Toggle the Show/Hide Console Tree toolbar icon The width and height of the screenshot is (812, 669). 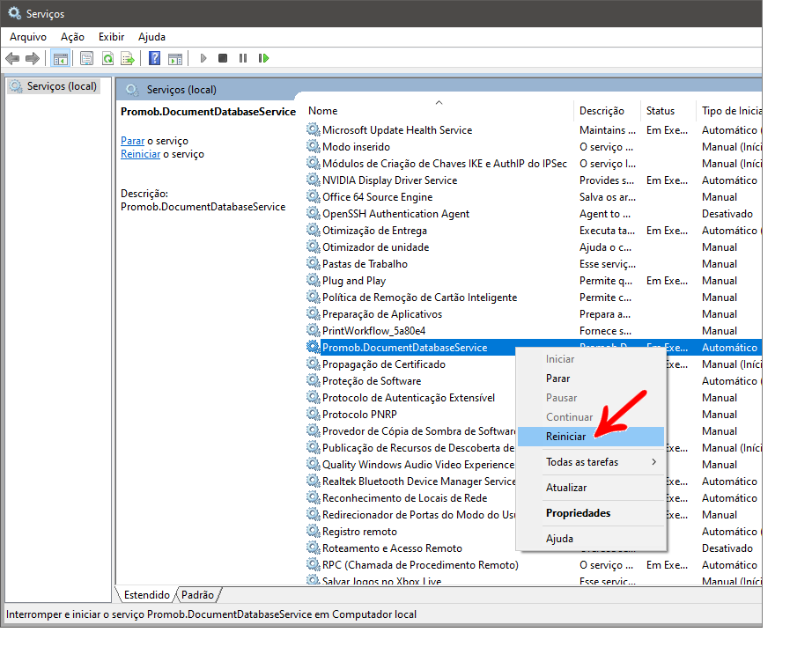tap(61, 58)
